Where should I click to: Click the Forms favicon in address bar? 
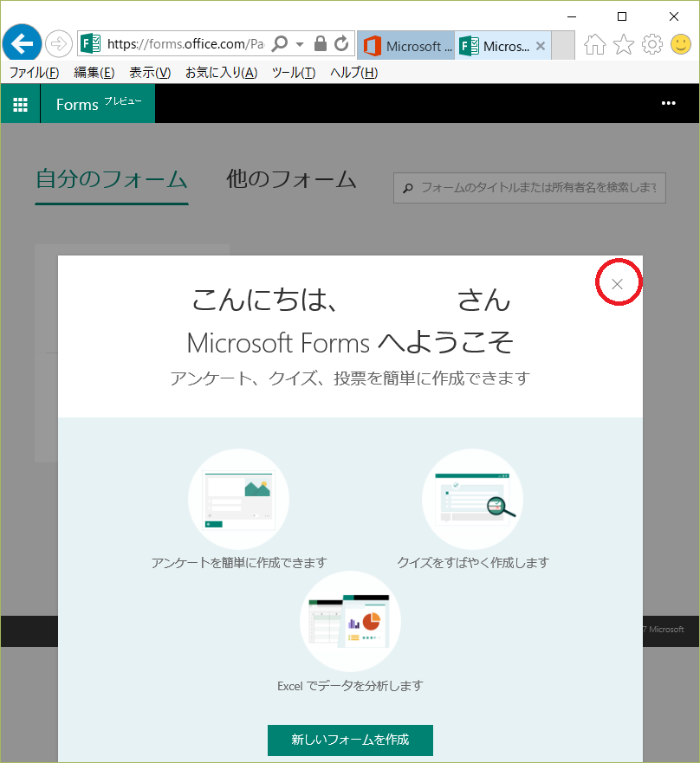[91, 44]
